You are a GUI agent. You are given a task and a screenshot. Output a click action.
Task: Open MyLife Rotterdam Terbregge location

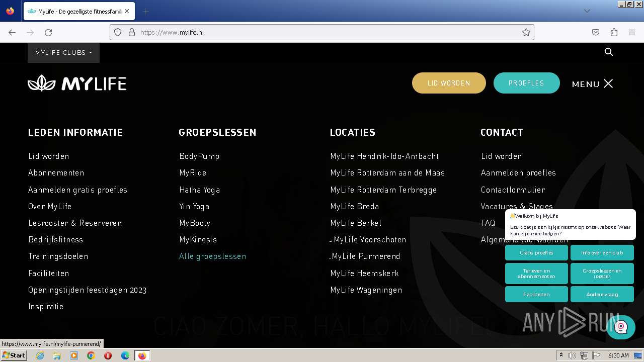coord(383,190)
